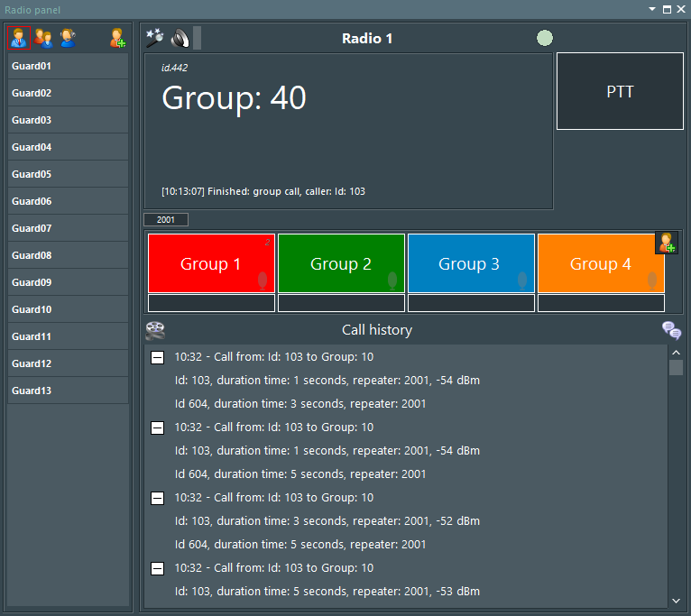Select the 2001 repeater tab
The image size is (691, 616).
pos(166,219)
